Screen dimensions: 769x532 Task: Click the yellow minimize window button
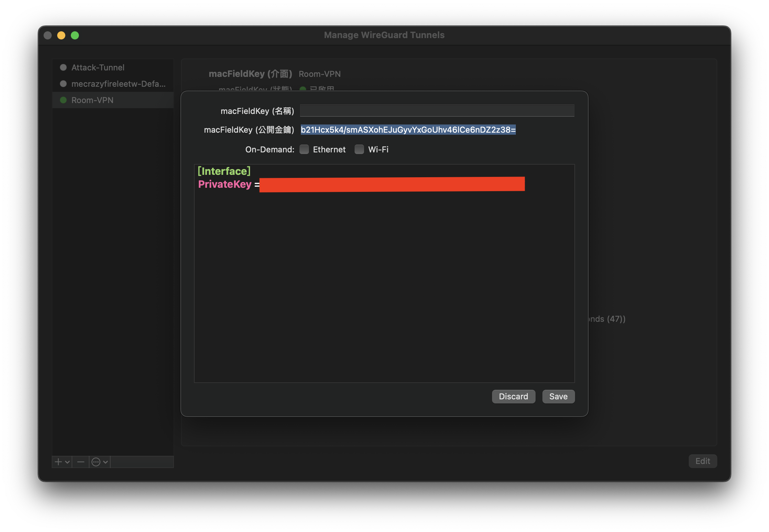(61, 35)
